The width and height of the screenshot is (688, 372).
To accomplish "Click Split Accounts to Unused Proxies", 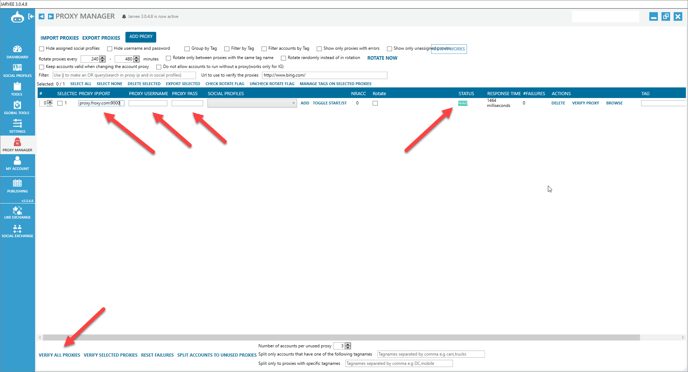I will [x=217, y=355].
